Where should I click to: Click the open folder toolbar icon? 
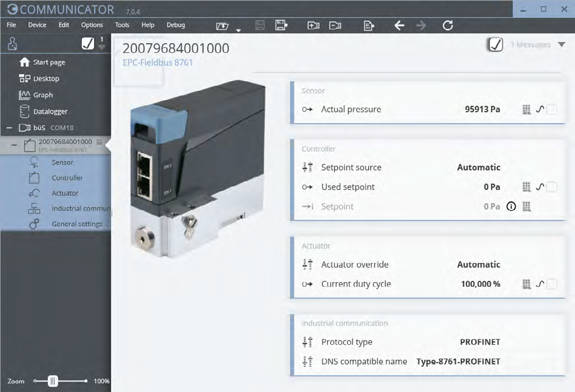(x=222, y=26)
